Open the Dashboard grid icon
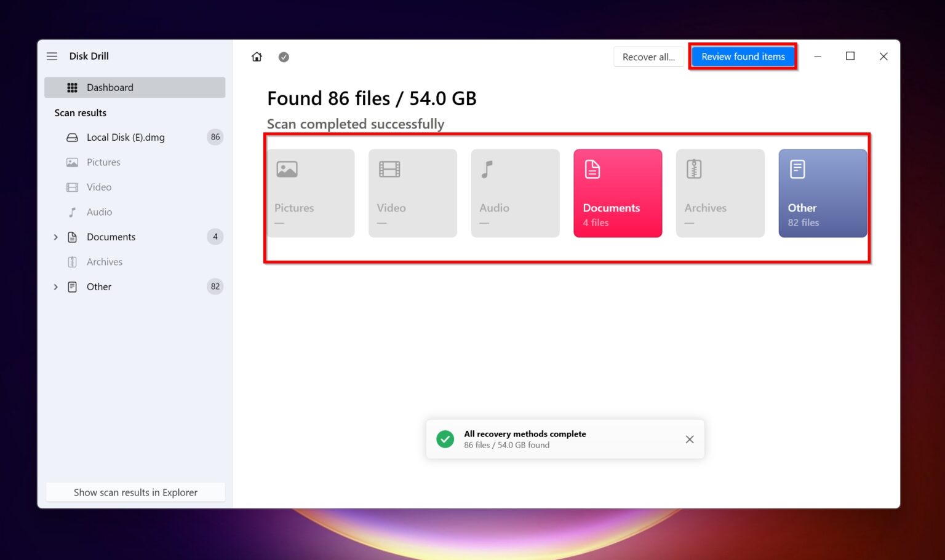945x560 pixels. (x=72, y=87)
